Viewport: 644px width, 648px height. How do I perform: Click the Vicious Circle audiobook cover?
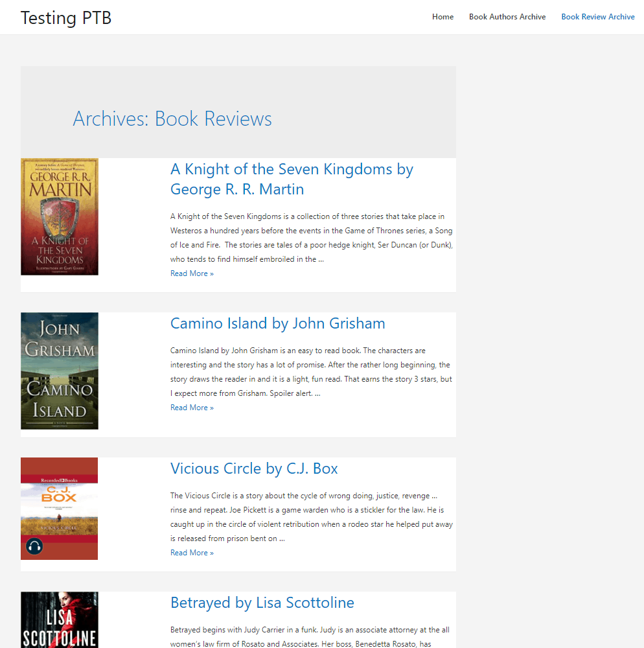[x=59, y=508]
